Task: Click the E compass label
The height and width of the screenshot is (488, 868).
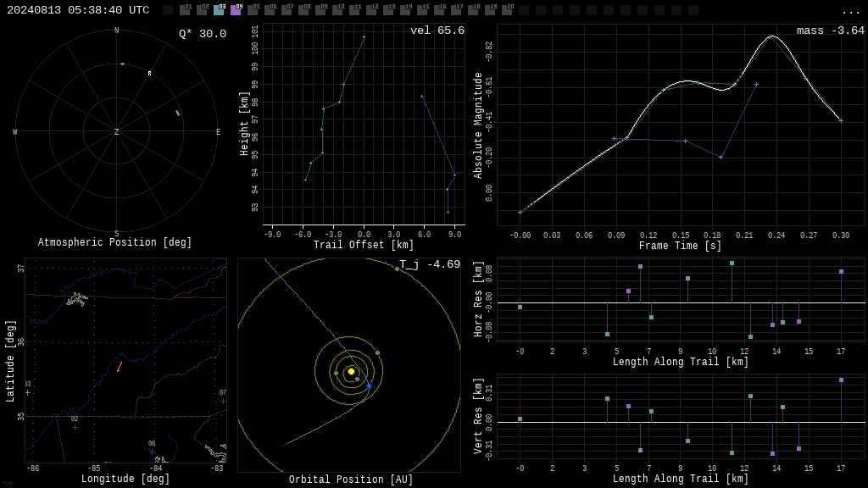Action: (x=218, y=131)
